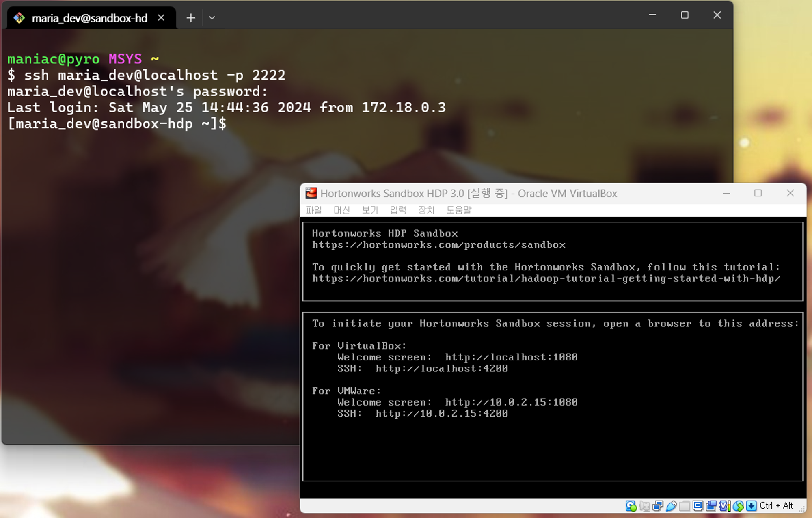Open the 입력 menu in VirtualBox
Image resolution: width=812 pixels, height=518 pixels.
pos(398,210)
